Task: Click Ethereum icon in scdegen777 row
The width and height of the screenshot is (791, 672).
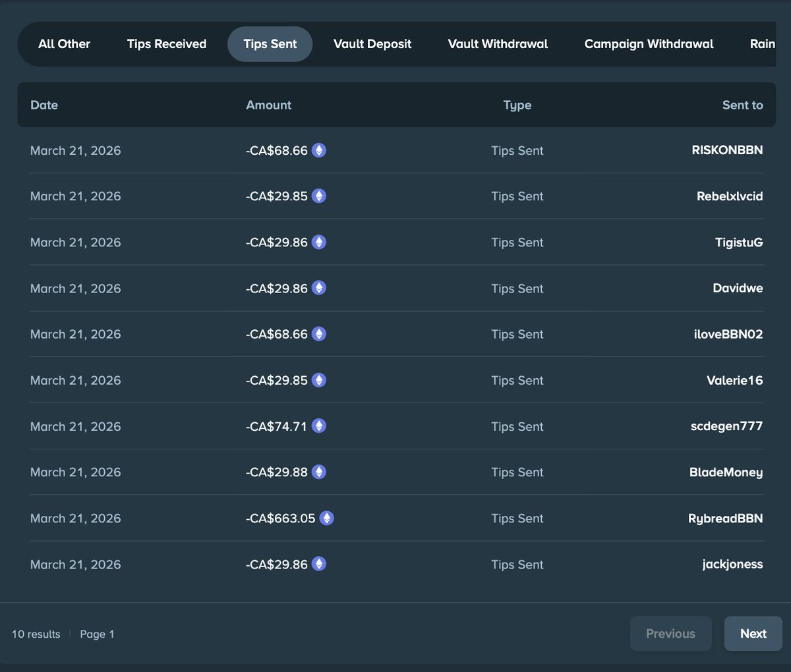Action: (319, 426)
